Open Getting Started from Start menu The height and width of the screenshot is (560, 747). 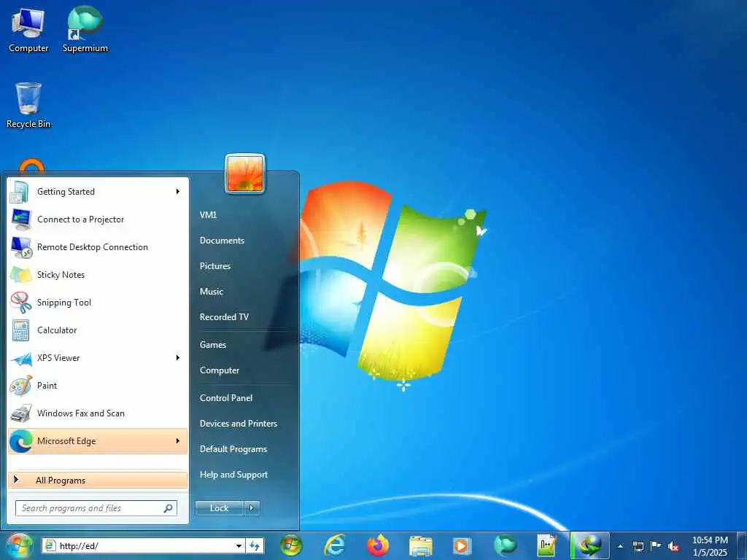coord(98,192)
